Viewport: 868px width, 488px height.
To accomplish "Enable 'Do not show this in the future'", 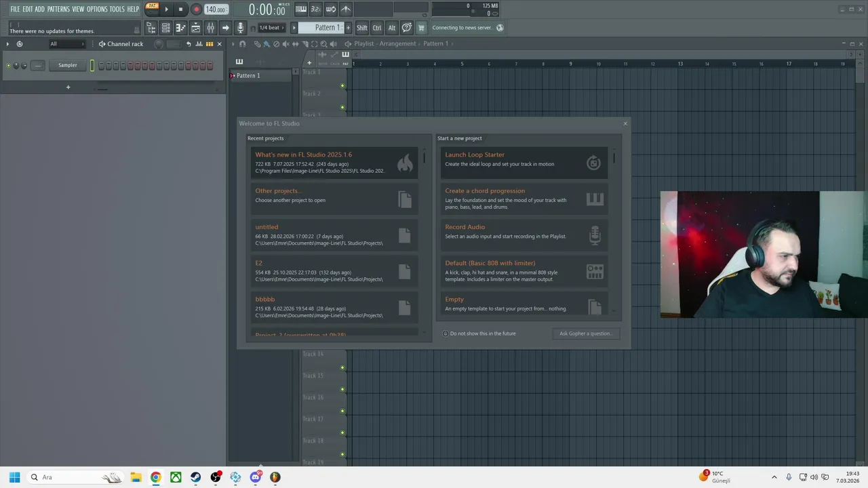I will [x=479, y=333].
